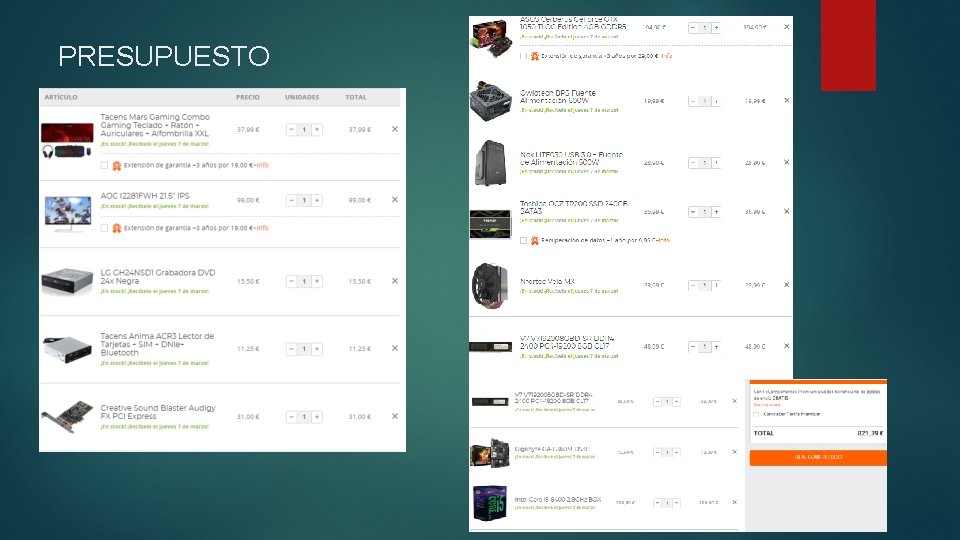Click the orange checkout order button

[x=818, y=457]
